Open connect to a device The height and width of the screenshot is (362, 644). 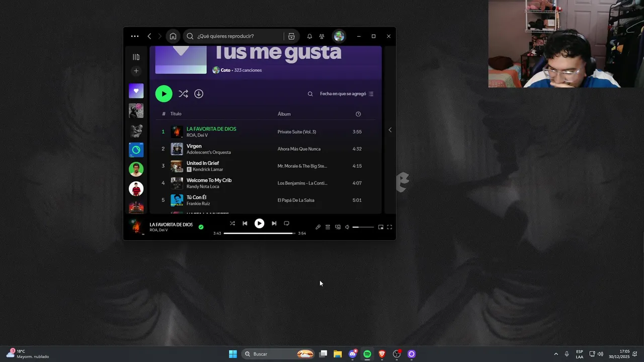point(338,227)
